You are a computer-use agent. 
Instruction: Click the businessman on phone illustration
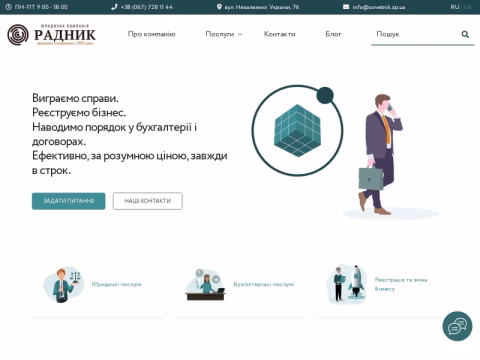[380, 154]
